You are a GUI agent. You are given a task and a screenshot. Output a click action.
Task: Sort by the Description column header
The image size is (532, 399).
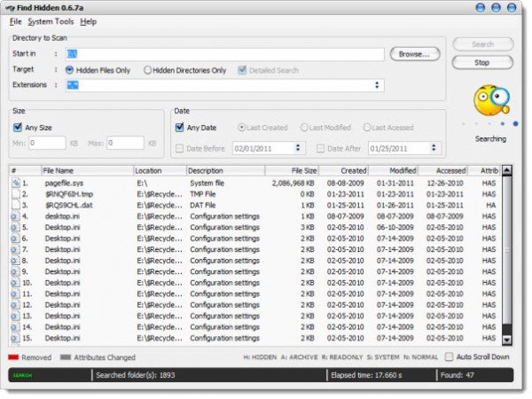(225, 170)
